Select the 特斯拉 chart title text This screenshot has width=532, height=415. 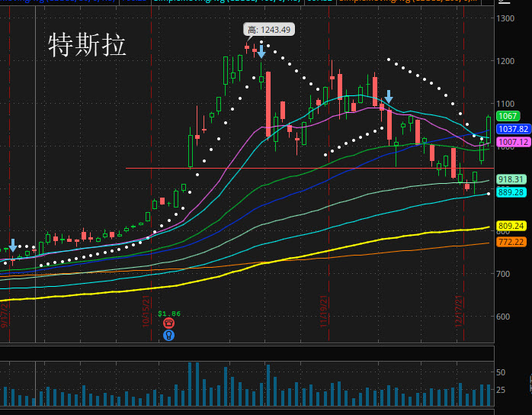pyautogui.click(x=87, y=45)
